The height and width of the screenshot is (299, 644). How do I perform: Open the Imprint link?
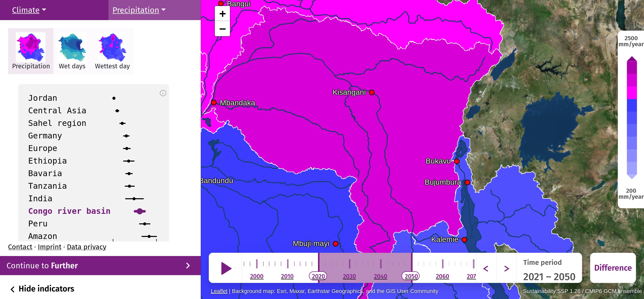click(50, 247)
